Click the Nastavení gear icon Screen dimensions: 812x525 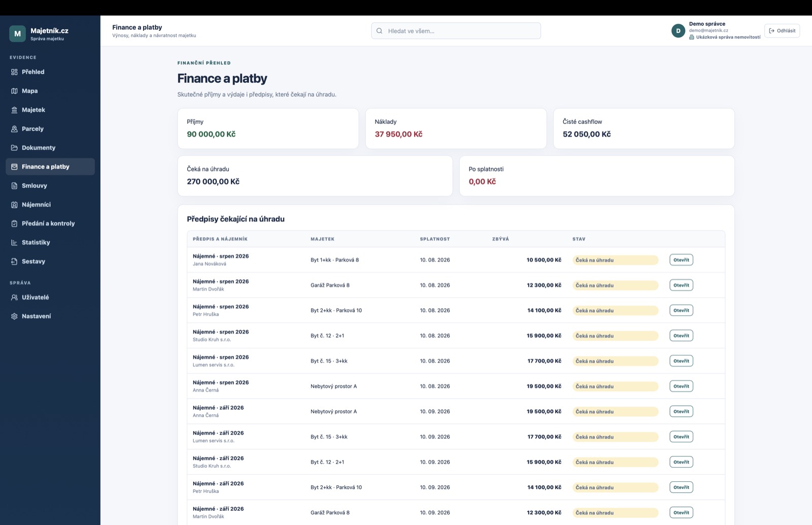pyautogui.click(x=14, y=316)
